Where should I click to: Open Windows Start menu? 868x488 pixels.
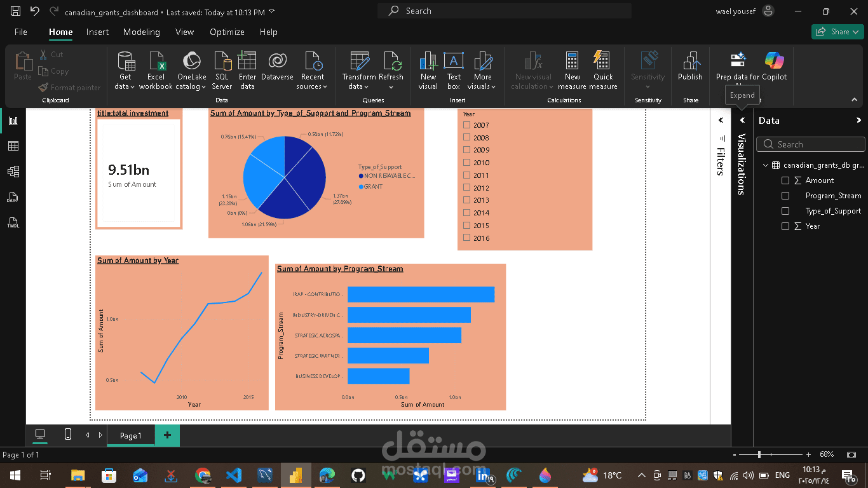pos(15,475)
